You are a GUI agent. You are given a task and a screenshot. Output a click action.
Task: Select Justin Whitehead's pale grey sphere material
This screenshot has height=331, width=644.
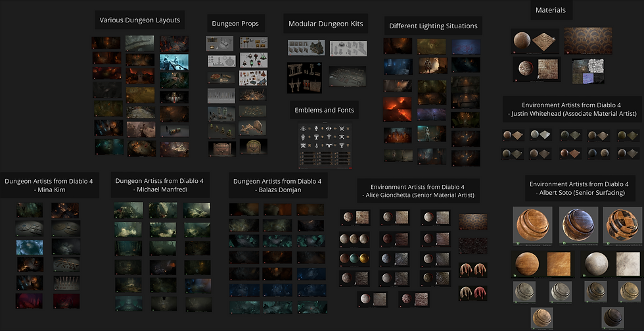pos(540,135)
